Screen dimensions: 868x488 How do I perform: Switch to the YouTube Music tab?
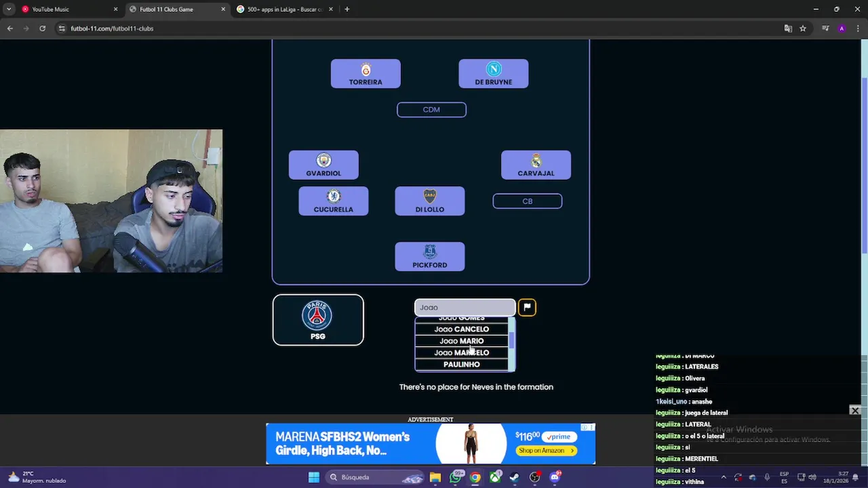[68, 9]
